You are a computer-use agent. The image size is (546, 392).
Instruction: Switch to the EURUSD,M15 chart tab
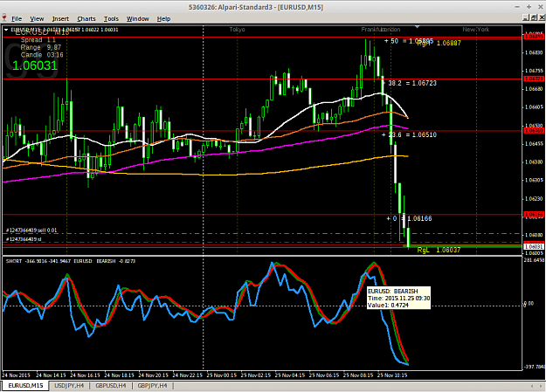tap(25, 385)
